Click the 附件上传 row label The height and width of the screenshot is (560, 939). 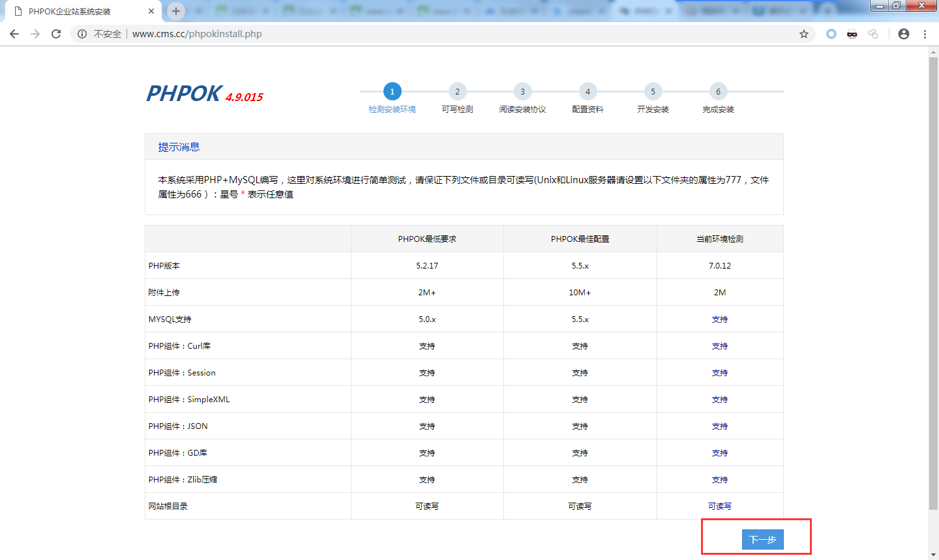click(x=164, y=293)
